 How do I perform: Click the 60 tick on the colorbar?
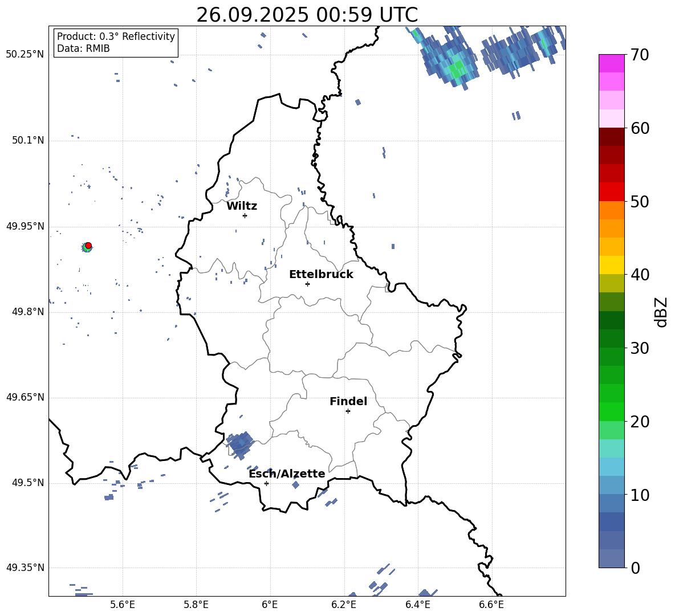click(640, 128)
